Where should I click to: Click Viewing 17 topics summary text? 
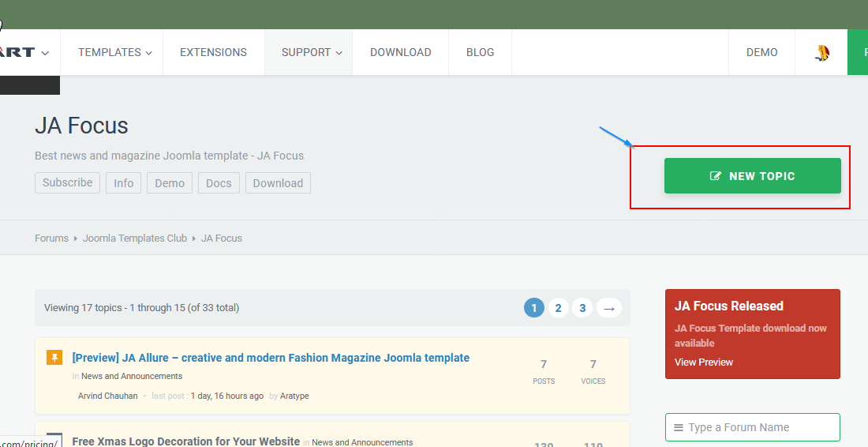click(142, 308)
